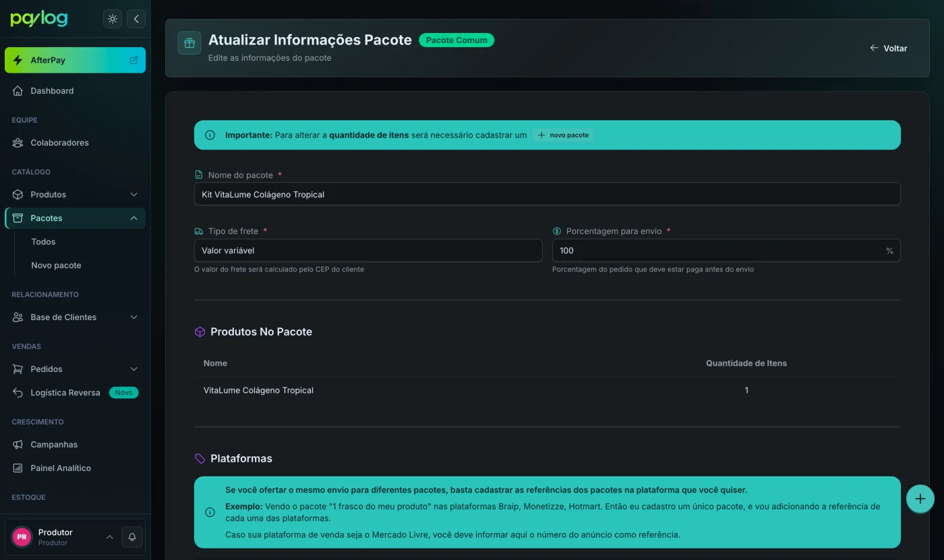Click the VitaLume Colágeno Tropical product row

547,390
